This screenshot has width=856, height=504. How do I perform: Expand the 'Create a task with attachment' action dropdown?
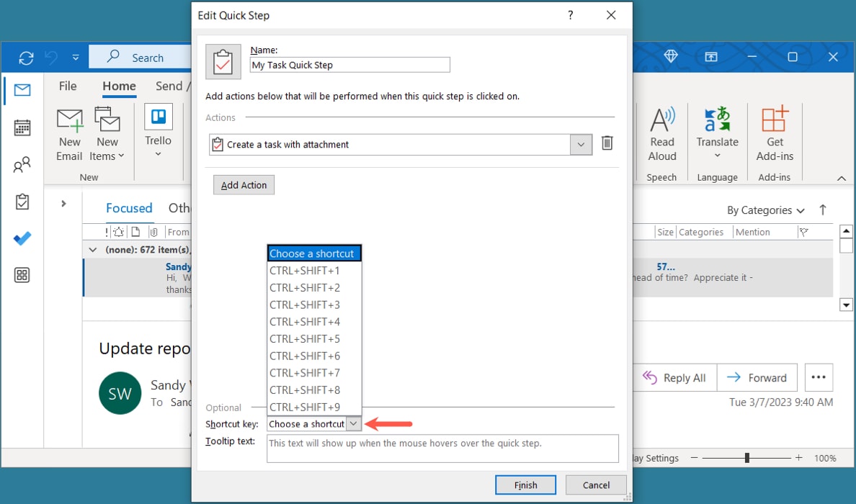[x=581, y=144]
